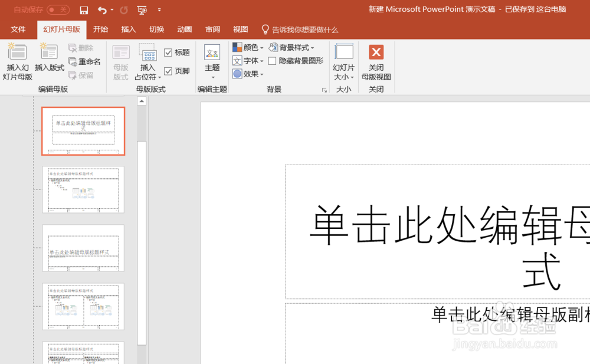Click the 重命名 button
590x364 pixels.
click(x=84, y=61)
